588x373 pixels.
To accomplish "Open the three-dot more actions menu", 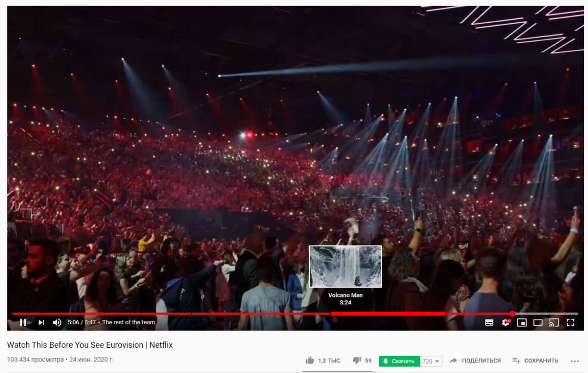I will [574, 361].
